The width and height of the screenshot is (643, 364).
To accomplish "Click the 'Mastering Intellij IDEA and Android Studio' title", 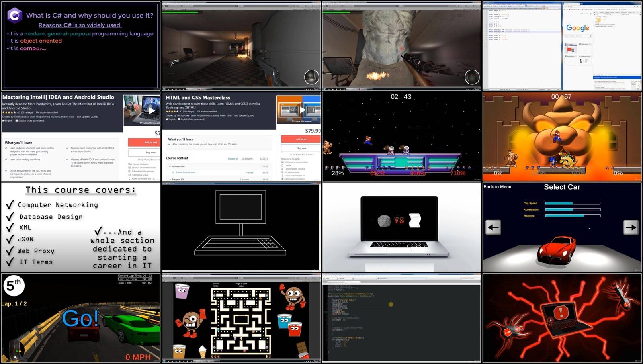I will coord(58,97).
